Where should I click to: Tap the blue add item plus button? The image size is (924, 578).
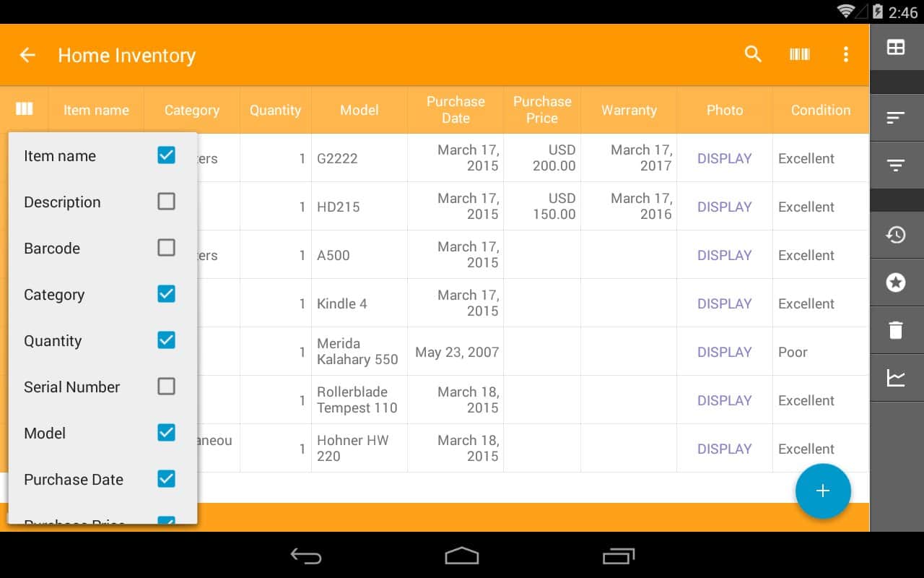[x=823, y=491]
